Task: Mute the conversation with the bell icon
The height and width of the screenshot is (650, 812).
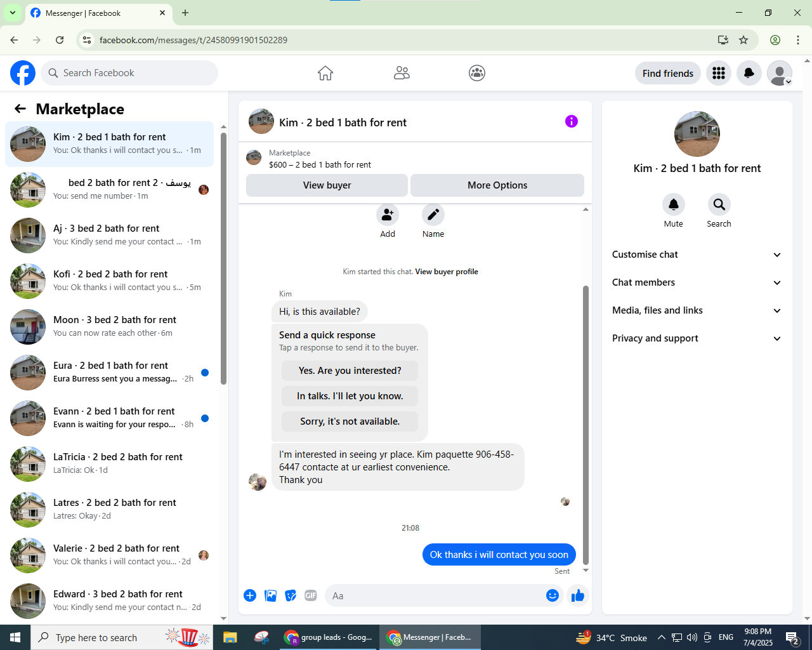Action: click(674, 204)
